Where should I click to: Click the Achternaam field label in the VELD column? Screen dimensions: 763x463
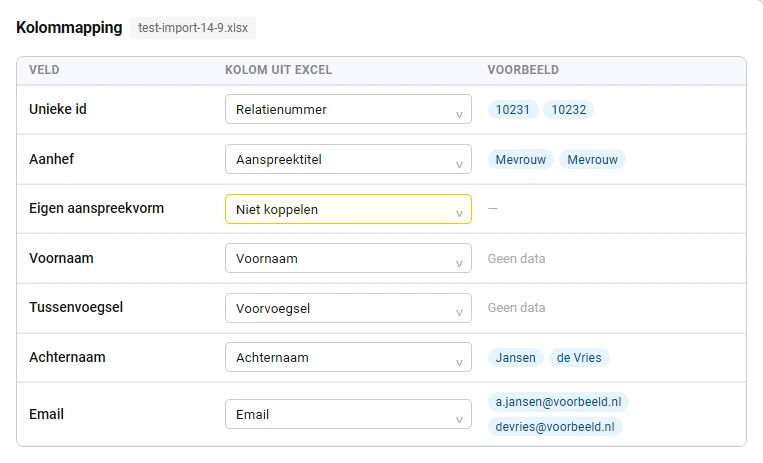[67, 357]
